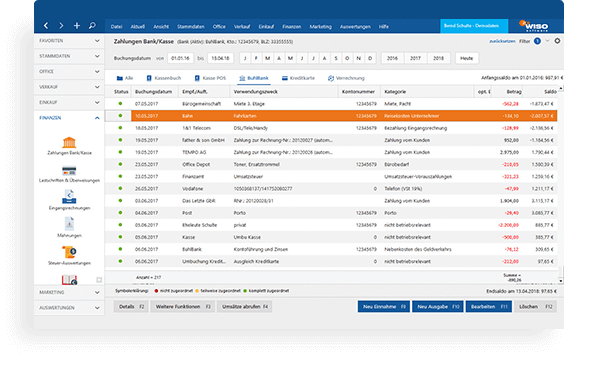Switch to the Alle tab
Screen dimensions: 600x392
[125, 78]
